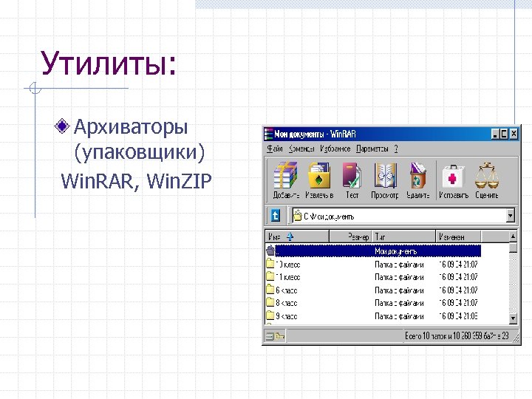532x399 pixels.
Task: Click the status bar drive and key icon
Action: [275, 336]
